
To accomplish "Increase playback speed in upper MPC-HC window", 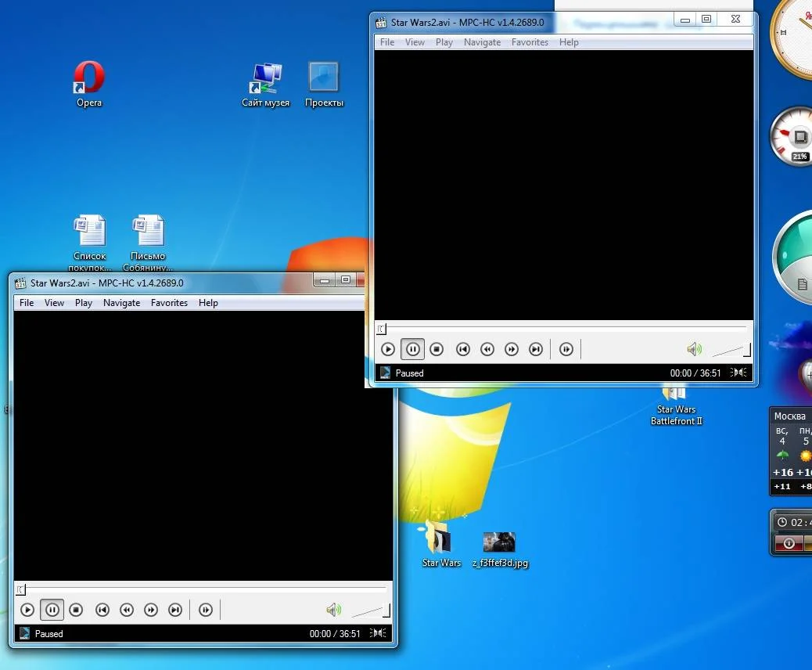I will [x=512, y=349].
